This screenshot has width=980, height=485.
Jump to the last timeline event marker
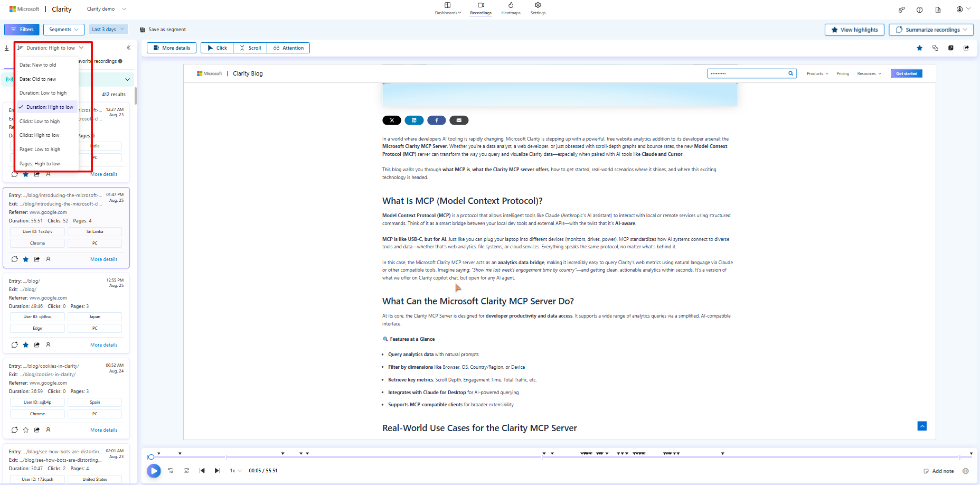971,453
